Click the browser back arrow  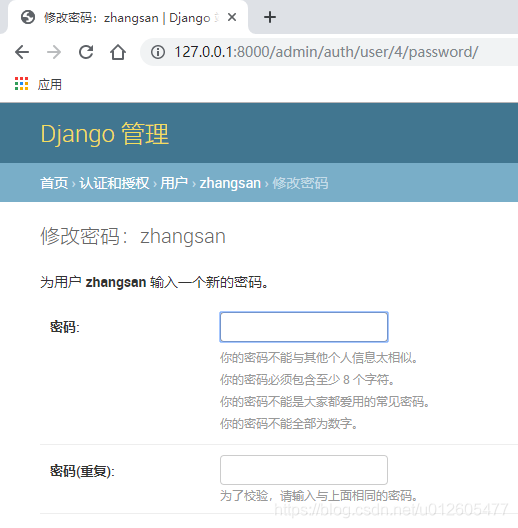pyautogui.click(x=22, y=52)
